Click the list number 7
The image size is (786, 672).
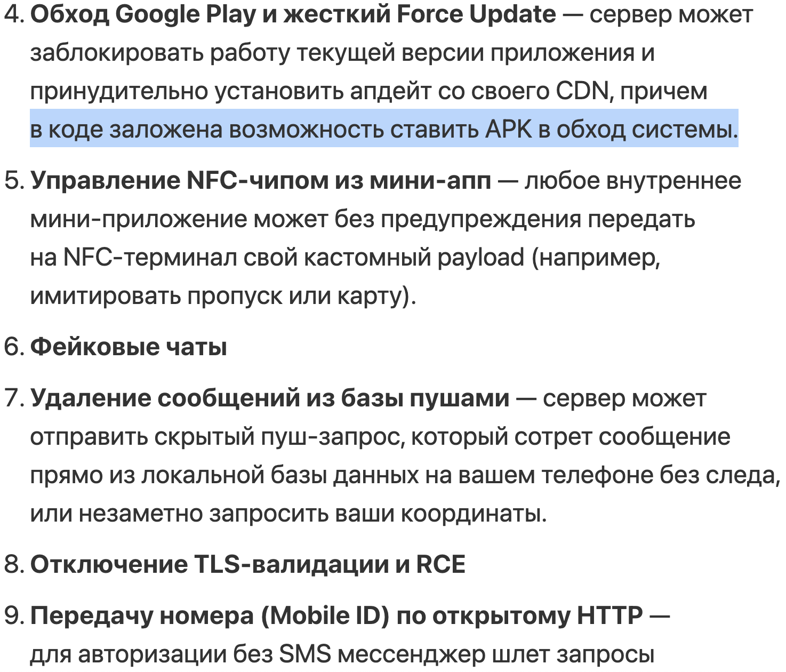tap(14, 398)
